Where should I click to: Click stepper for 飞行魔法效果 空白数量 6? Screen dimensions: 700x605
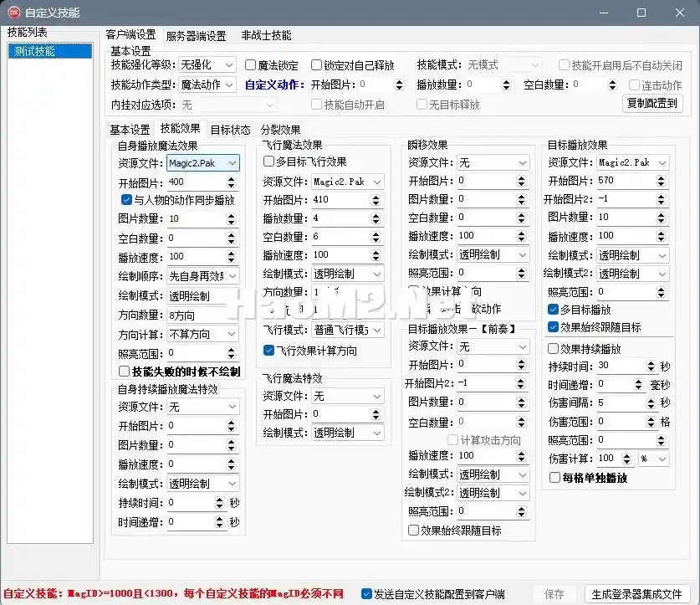coord(376,237)
